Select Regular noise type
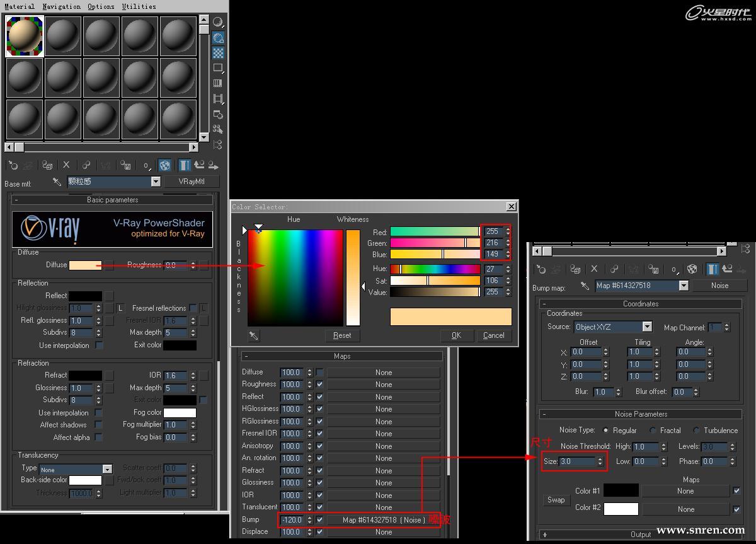Image resolution: width=756 pixels, height=544 pixels. point(606,431)
